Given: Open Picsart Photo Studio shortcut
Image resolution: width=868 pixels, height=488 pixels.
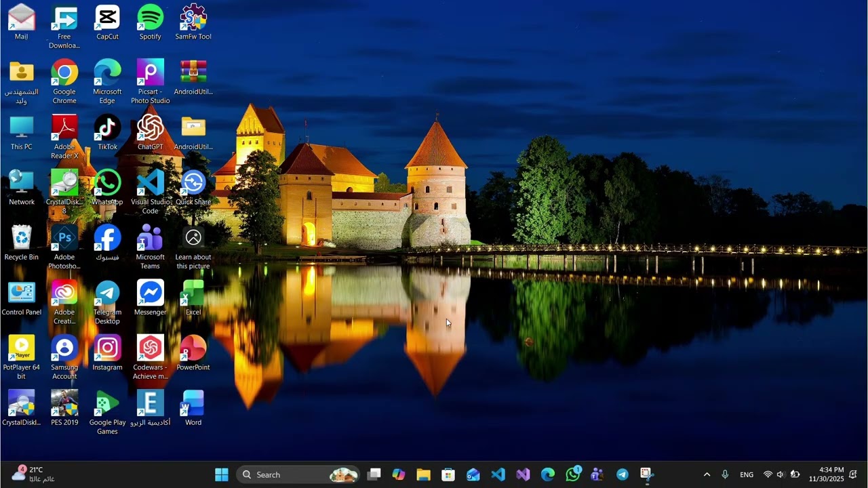Looking at the screenshot, I should tap(150, 82).
